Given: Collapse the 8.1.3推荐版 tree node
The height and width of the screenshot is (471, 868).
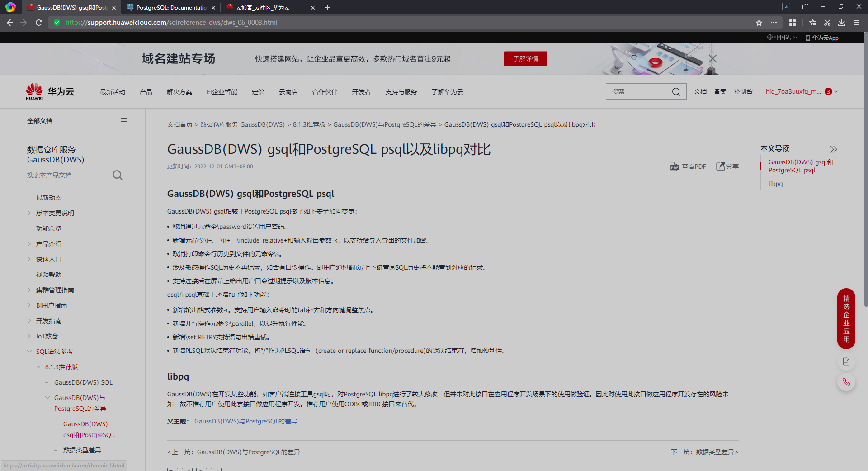Looking at the screenshot, I should 38,367.
